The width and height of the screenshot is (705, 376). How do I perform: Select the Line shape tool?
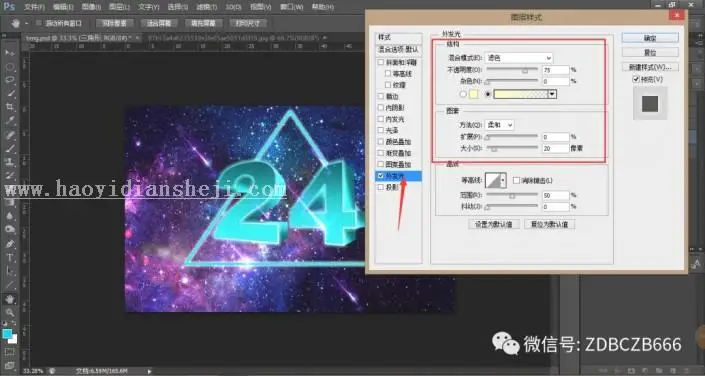pyautogui.click(x=10, y=285)
